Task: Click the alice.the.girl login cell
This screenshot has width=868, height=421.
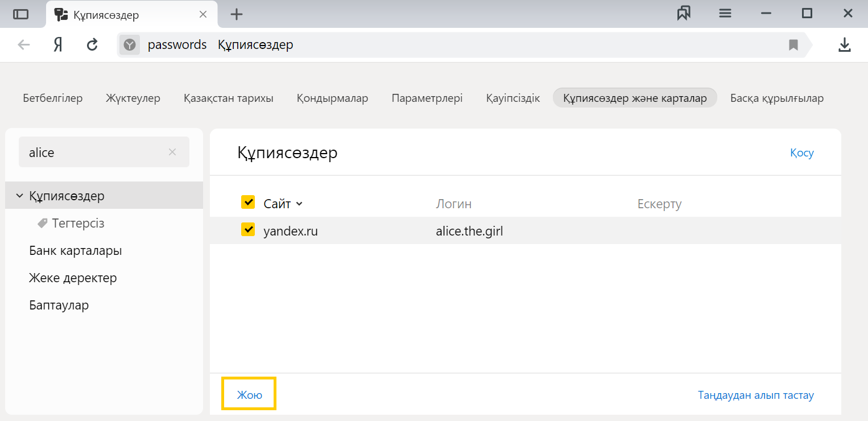Action: pyautogui.click(x=469, y=231)
